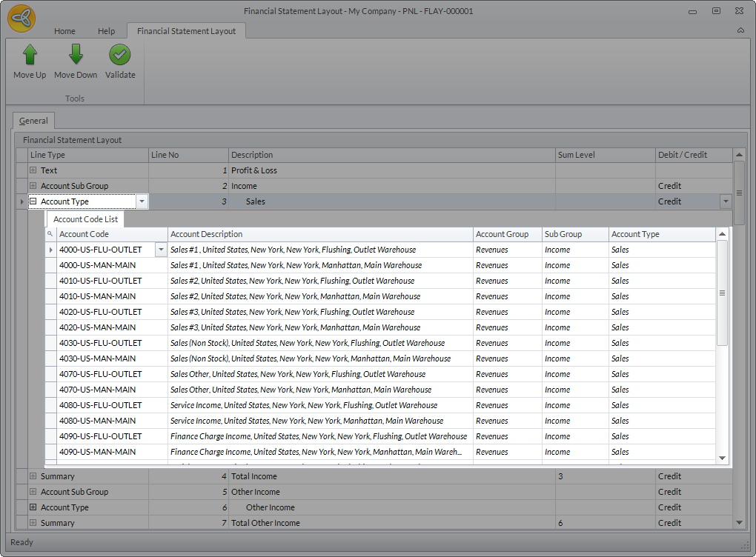Collapse the Account Type Sales row
The width and height of the screenshot is (756, 557).
click(x=33, y=201)
